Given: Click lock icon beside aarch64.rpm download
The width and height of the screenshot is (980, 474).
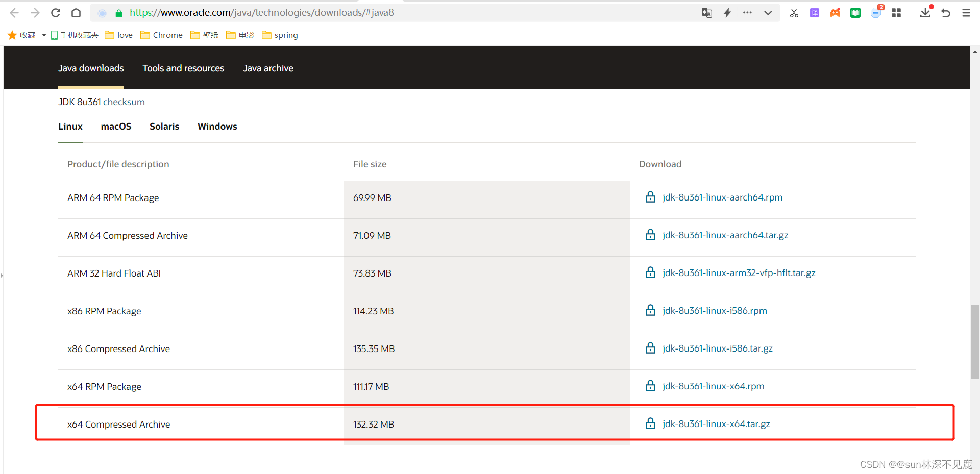Looking at the screenshot, I should click(650, 197).
